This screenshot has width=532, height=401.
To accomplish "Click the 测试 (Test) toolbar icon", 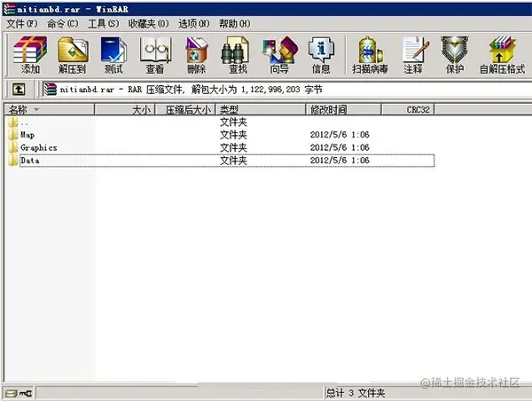I will (x=113, y=51).
